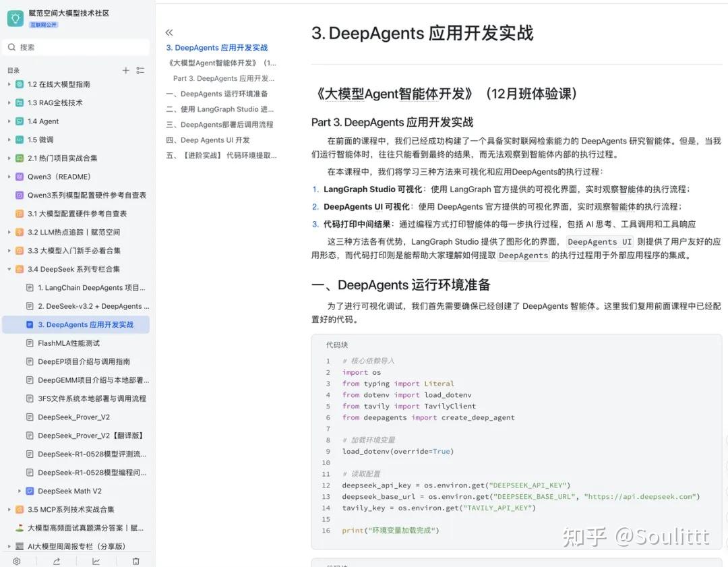Jump to outline item 三、DeepAgents部署后调用流程
Image resolution: width=728 pixels, height=567 pixels.
click(220, 125)
